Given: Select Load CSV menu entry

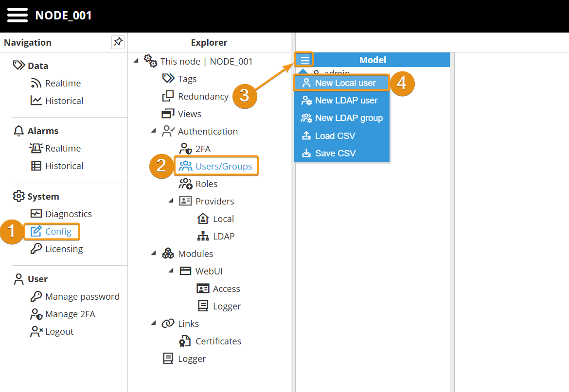Looking at the screenshot, I should click(x=335, y=136).
